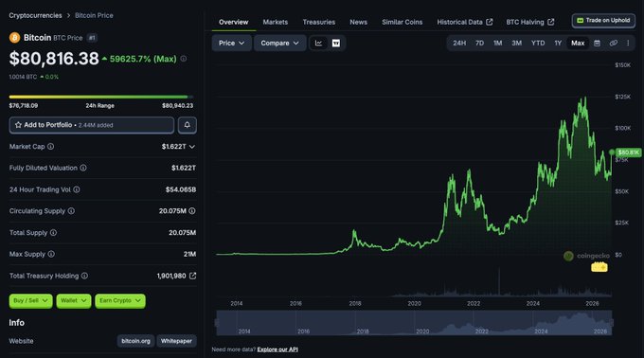The height and width of the screenshot is (358, 644).
Task: Open the Wallet dropdown
Action: (74, 300)
